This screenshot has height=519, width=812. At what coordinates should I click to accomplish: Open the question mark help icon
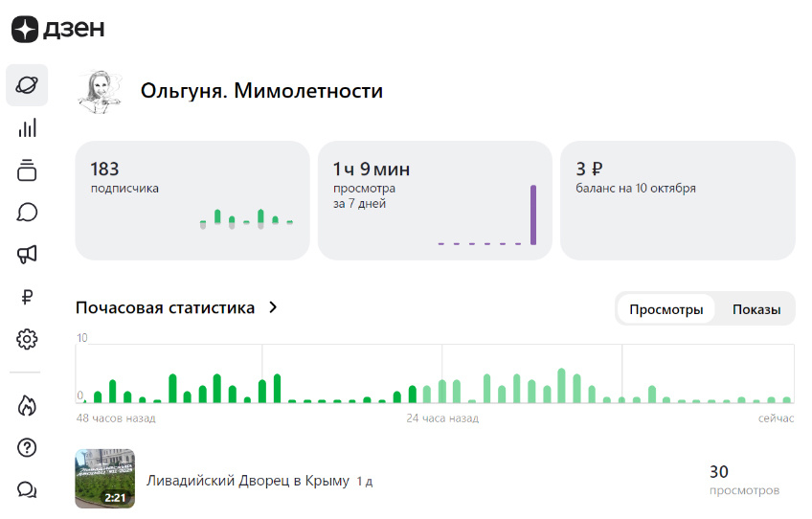pyautogui.click(x=27, y=447)
